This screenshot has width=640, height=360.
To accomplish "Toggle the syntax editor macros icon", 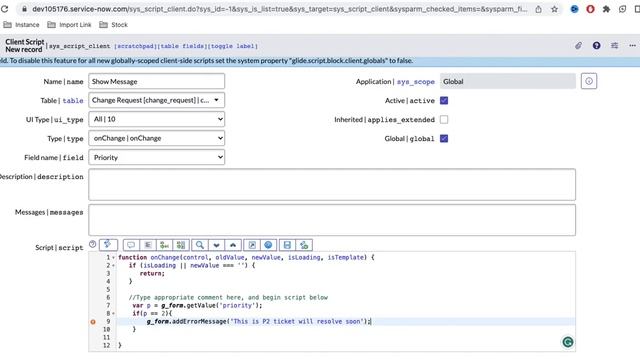I will click(108, 244).
